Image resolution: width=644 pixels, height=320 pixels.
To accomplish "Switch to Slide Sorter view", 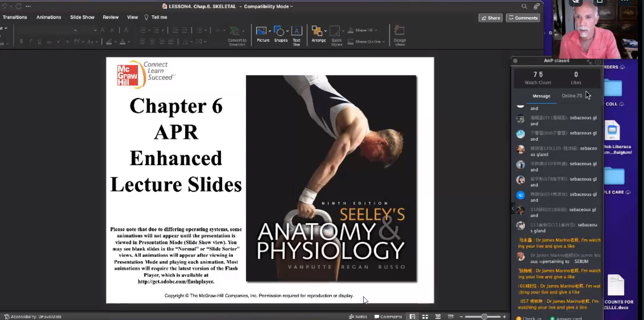I will coord(425,316).
